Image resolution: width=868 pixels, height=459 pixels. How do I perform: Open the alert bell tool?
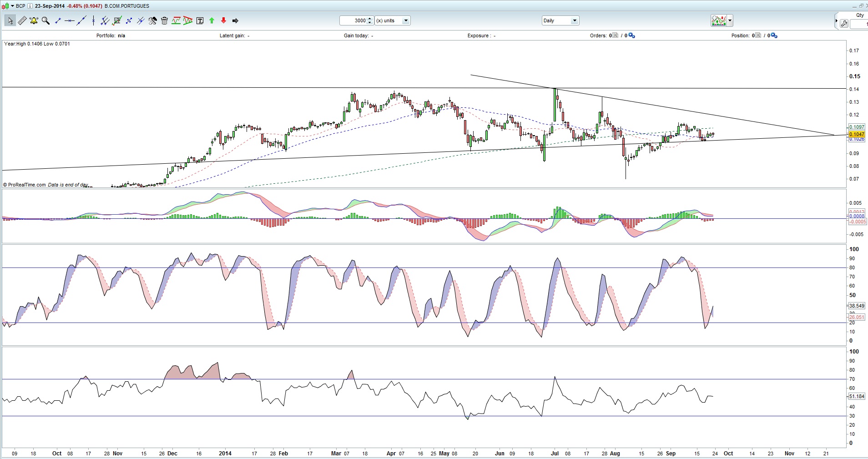pyautogui.click(x=34, y=20)
